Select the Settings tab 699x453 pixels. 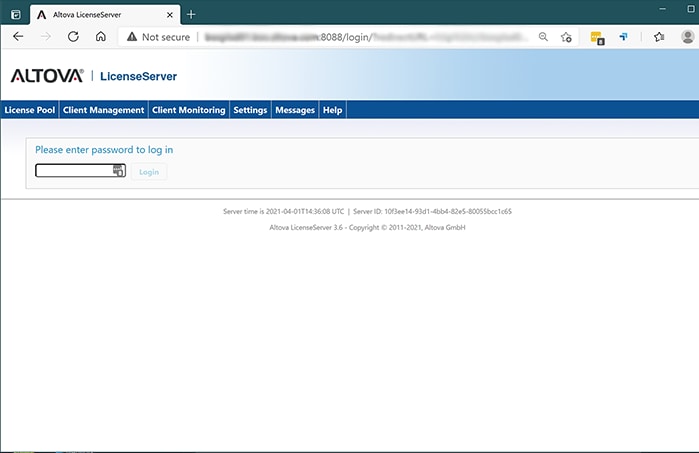[x=250, y=110]
